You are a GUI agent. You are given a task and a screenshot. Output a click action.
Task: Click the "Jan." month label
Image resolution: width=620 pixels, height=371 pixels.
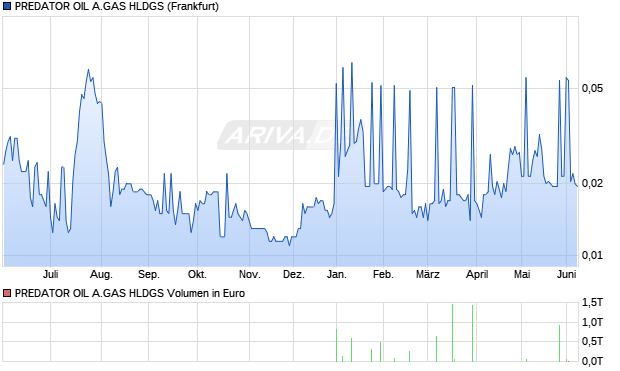tap(336, 274)
